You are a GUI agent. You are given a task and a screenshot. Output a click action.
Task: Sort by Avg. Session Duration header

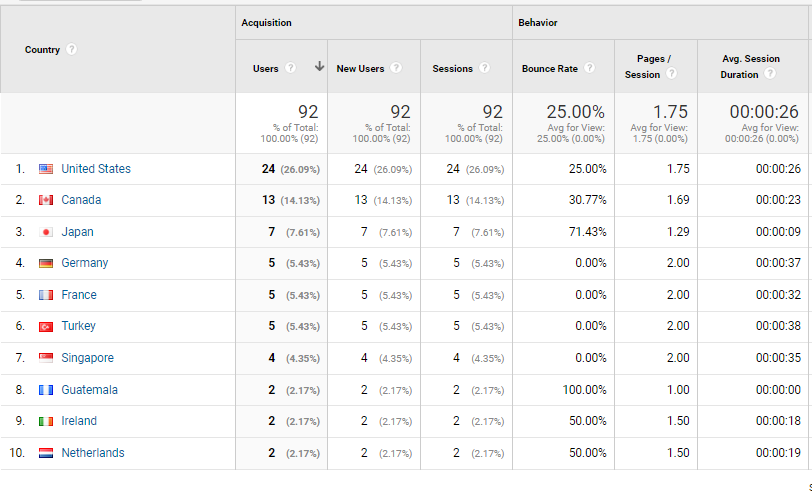pos(750,66)
